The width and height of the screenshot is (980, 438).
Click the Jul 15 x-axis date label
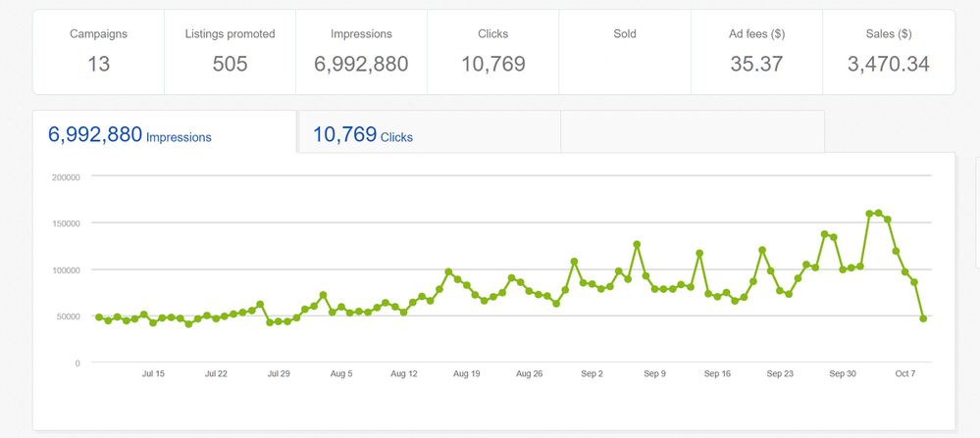point(153,373)
